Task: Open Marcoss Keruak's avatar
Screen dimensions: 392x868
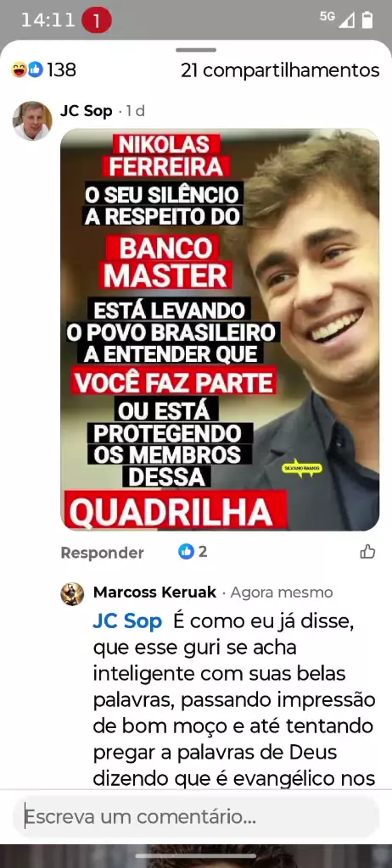Action: [x=72, y=593]
